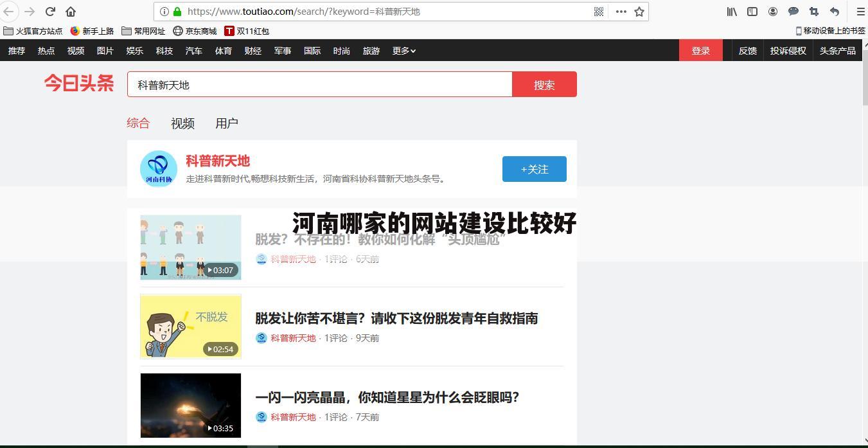Open 图片 navigation item
Screen dimensions: 868x448
click(105, 51)
